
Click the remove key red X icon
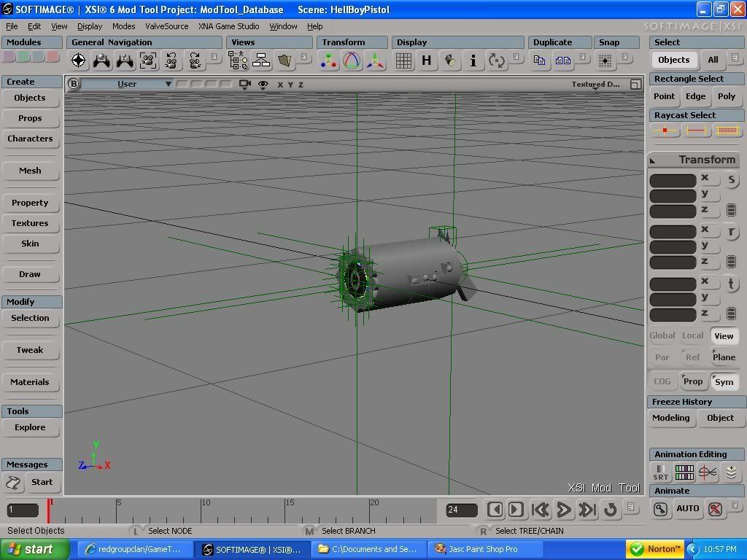715,509
